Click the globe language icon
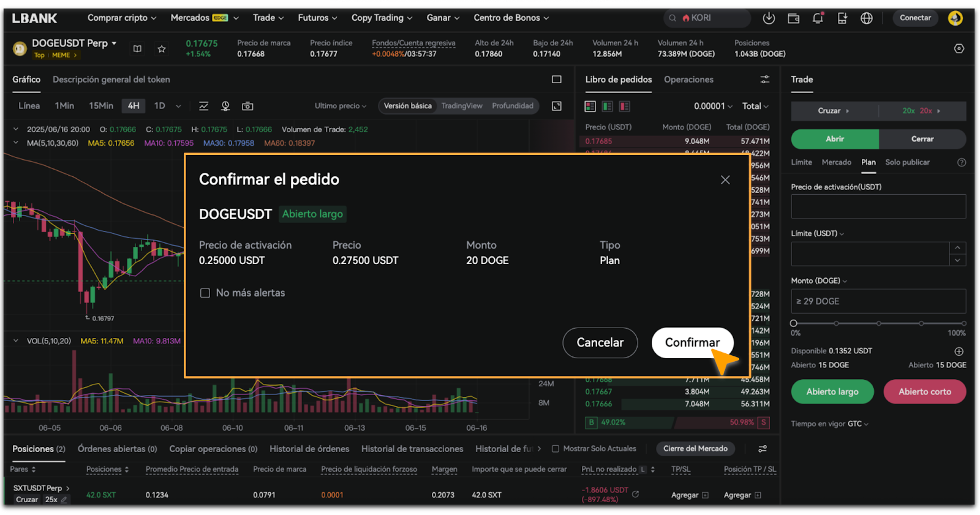Image resolution: width=980 pixels, height=515 pixels. tap(866, 18)
